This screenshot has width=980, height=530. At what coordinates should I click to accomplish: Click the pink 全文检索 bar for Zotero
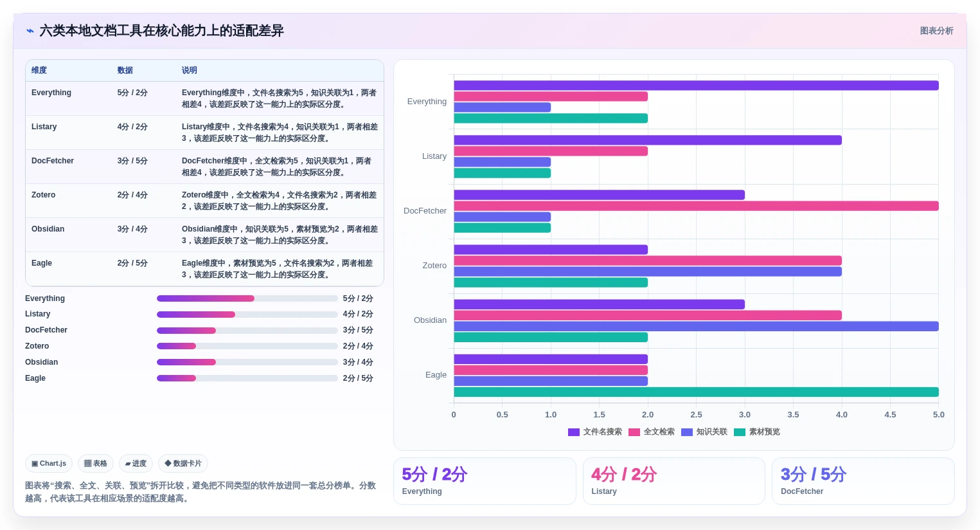click(x=648, y=260)
